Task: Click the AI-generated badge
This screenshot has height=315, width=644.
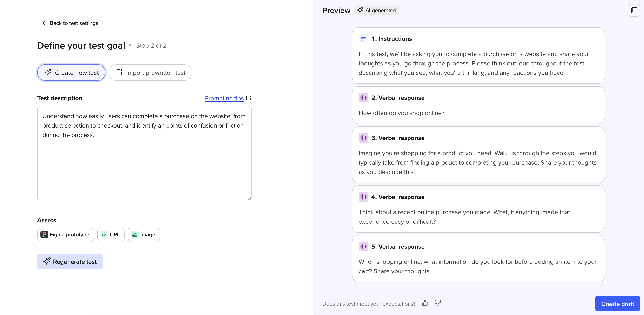Action: [x=377, y=10]
